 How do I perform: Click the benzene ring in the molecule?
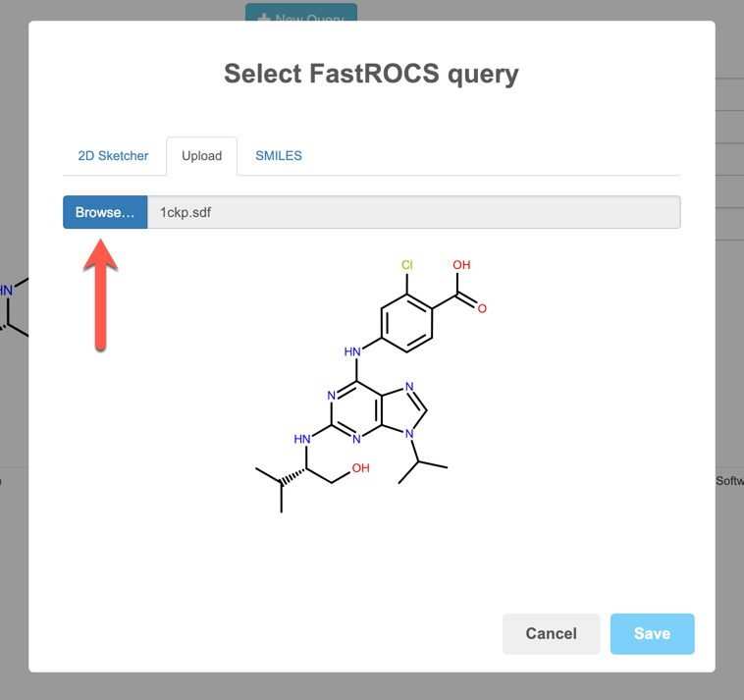406,323
